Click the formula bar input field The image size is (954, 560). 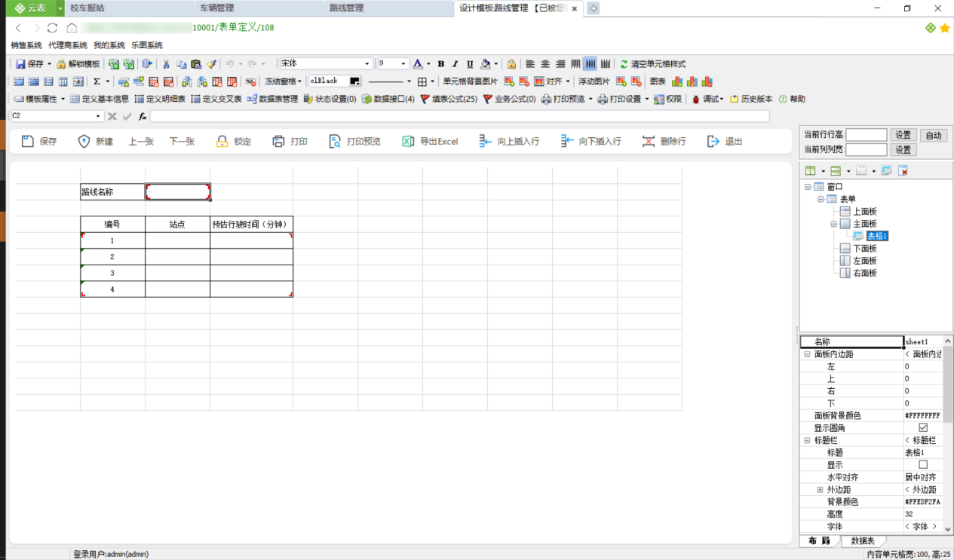click(460, 116)
